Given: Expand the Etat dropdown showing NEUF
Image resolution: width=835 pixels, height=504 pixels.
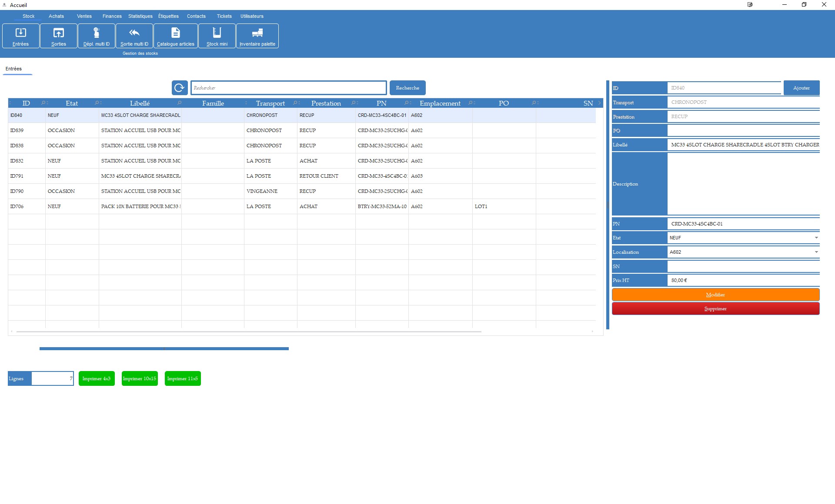Looking at the screenshot, I should [x=816, y=238].
